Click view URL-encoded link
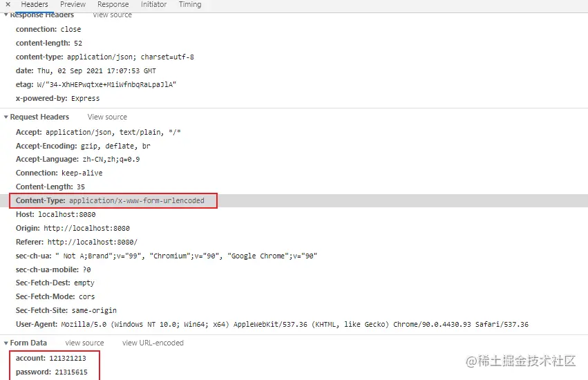 153,343
